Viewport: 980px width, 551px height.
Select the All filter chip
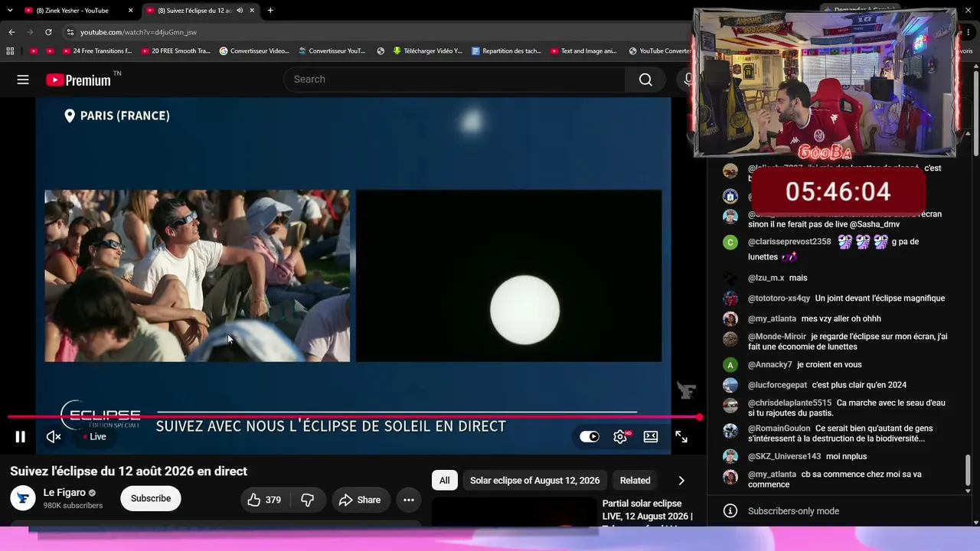[444, 481]
